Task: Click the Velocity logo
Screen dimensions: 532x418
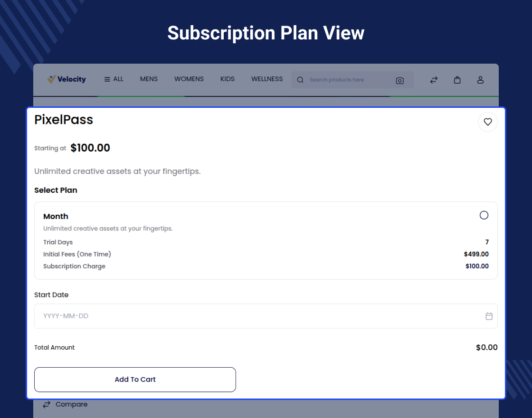Action: [x=66, y=79]
